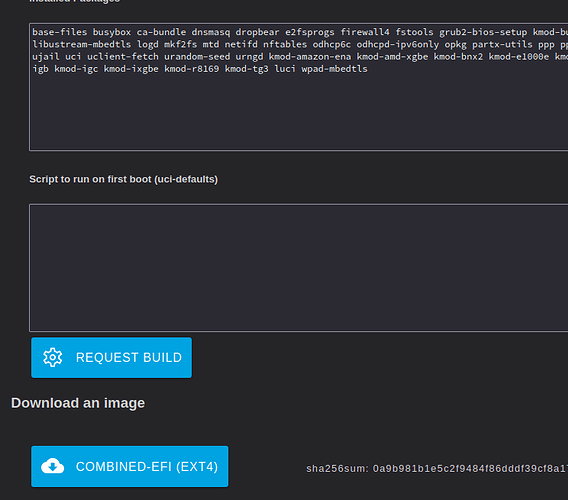Place cursor on 'opkg' package name

coord(455,45)
